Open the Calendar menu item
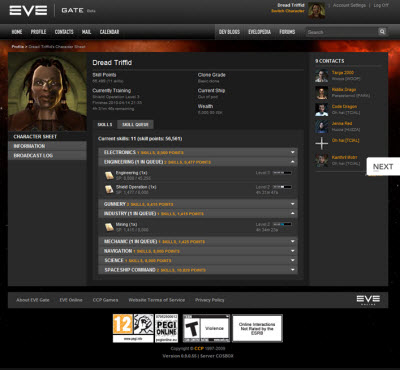 click(x=109, y=32)
